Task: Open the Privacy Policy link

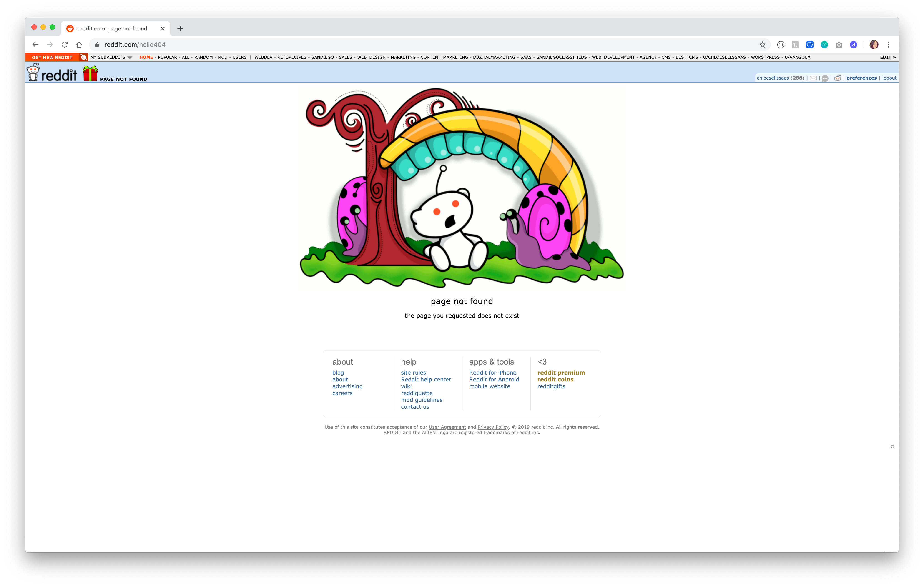Action: pos(493,427)
